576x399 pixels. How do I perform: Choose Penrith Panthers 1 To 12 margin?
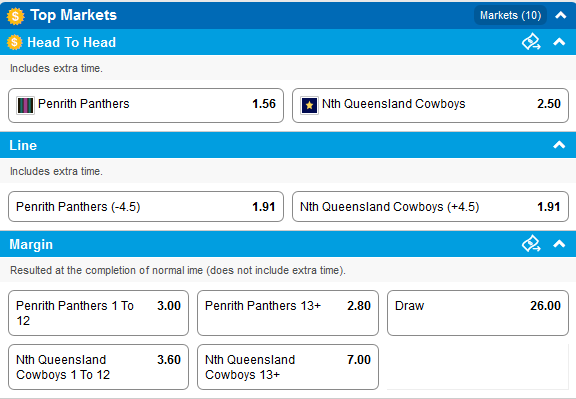[x=98, y=313]
